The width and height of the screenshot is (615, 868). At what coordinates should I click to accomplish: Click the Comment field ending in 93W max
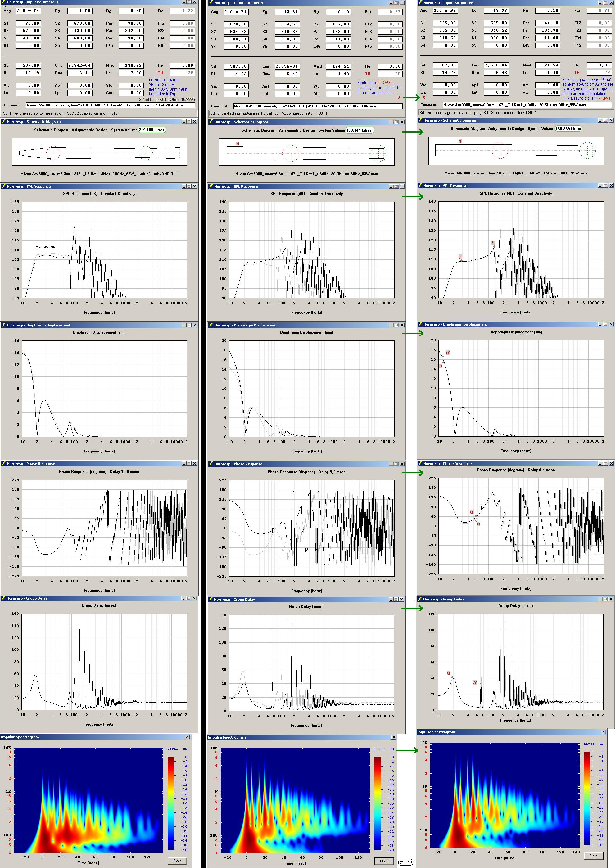(318, 106)
